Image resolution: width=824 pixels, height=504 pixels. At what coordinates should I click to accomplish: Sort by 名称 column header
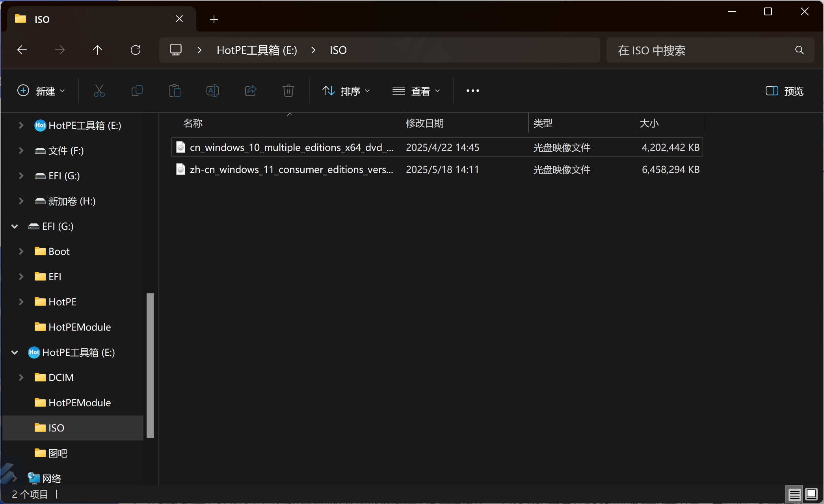click(x=286, y=123)
